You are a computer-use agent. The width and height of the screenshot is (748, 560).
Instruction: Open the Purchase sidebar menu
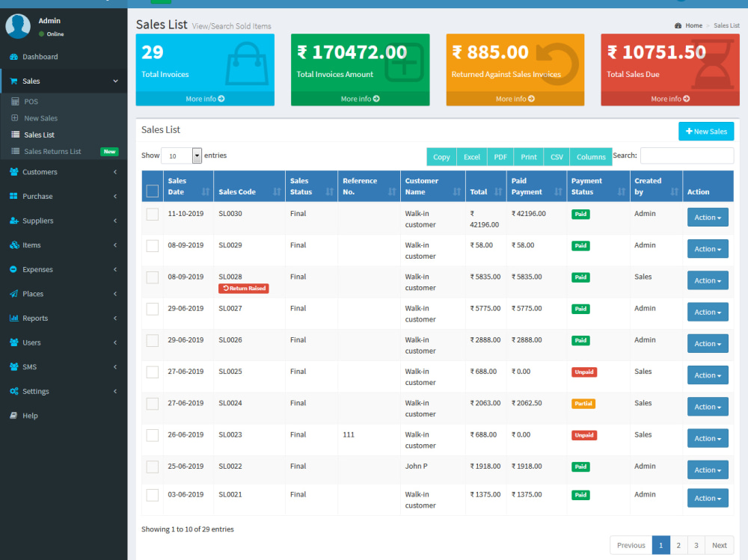[x=64, y=196]
